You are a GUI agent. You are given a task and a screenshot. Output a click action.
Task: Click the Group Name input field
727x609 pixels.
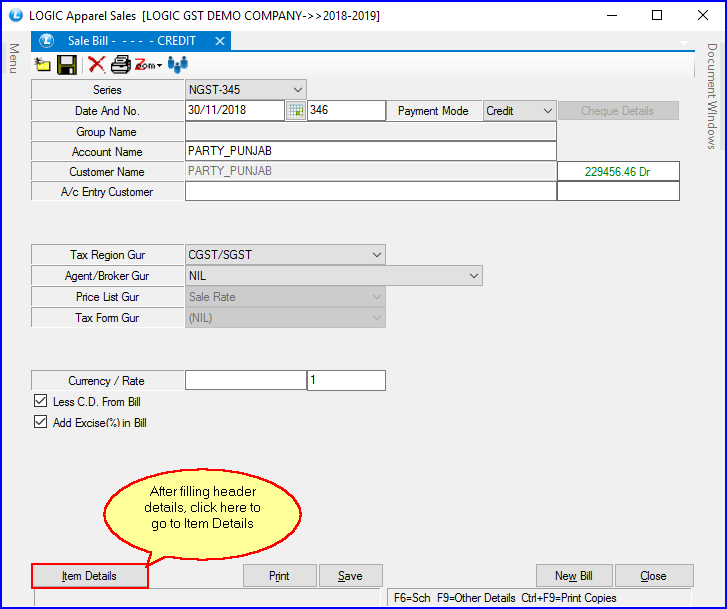pos(370,131)
